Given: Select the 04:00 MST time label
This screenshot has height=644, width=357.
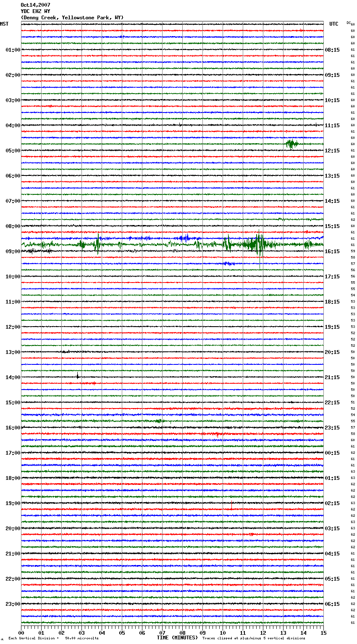Looking at the screenshot, I should coord(13,126).
